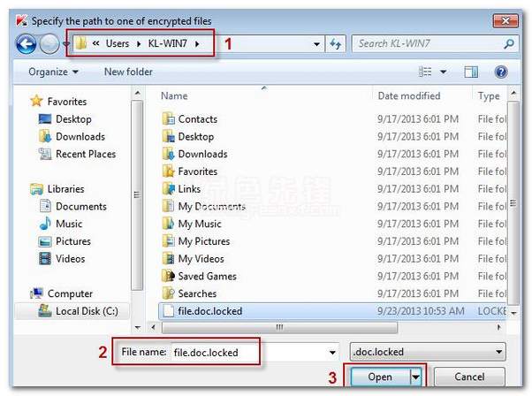
Task: Select Pictures under Libraries
Action: coord(73,241)
